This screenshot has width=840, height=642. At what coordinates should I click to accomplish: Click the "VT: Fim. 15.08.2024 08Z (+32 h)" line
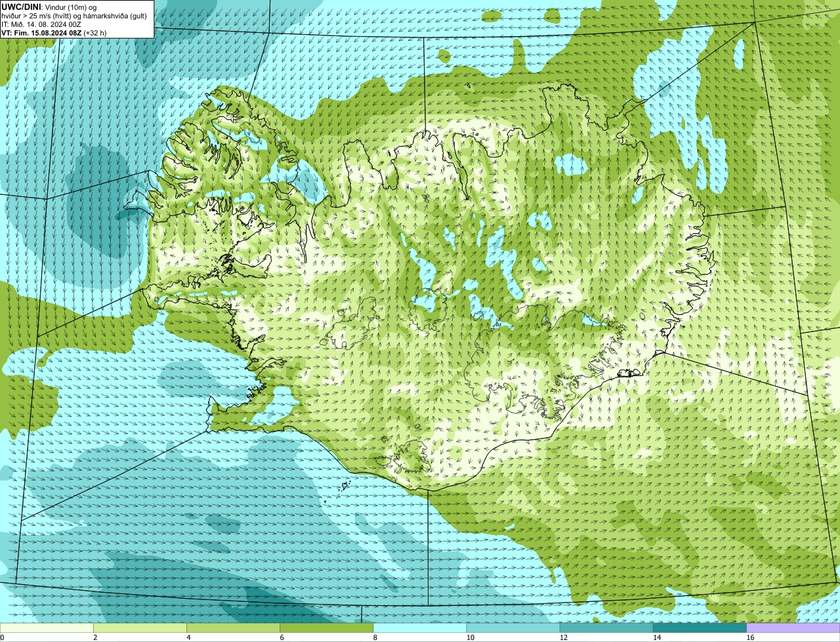54,33
